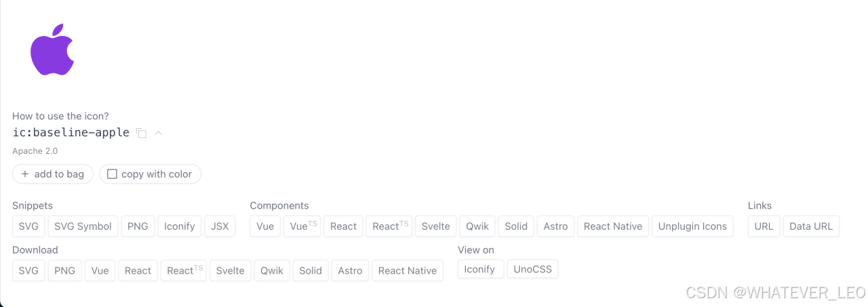Image resolution: width=868 pixels, height=307 pixels.
Task: Copy the icon Data URL link
Action: pos(811,226)
